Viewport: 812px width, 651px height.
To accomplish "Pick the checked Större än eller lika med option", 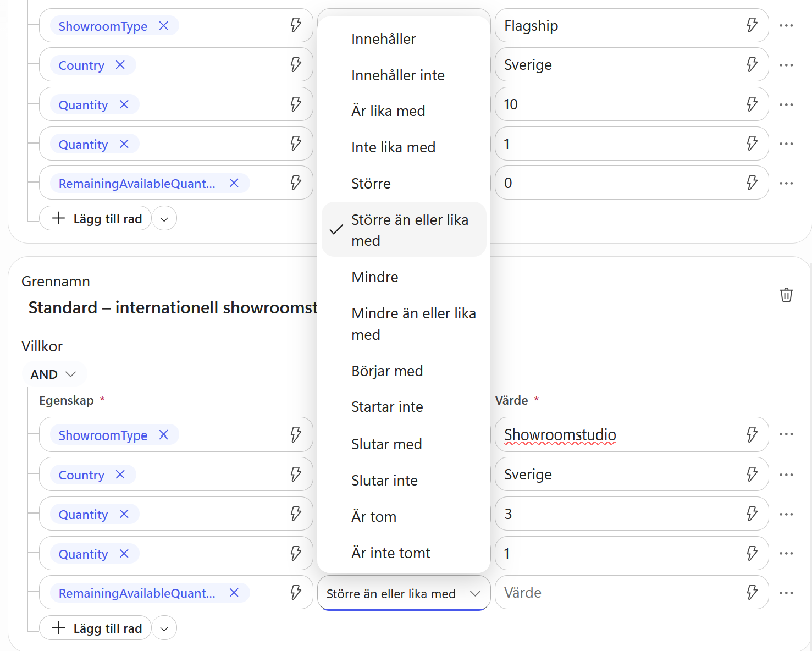I will pos(404,230).
